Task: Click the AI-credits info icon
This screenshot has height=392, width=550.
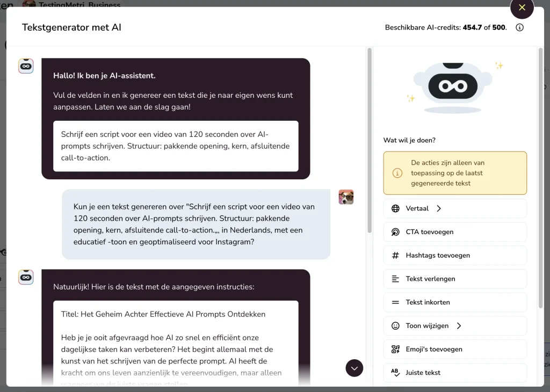Action: pyautogui.click(x=519, y=27)
